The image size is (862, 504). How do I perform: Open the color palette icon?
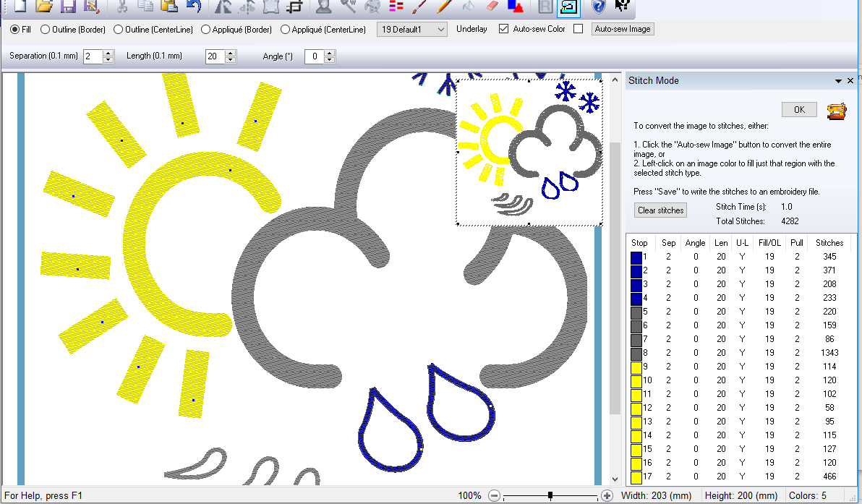tap(372, 6)
